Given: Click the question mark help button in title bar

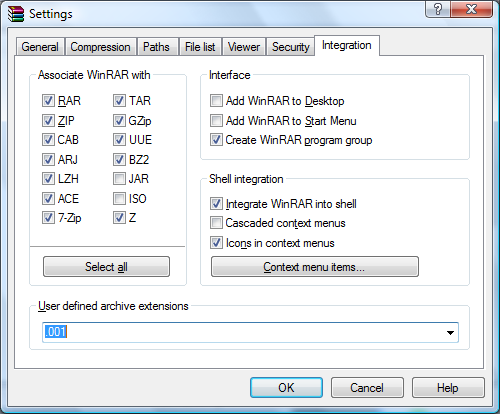Looking at the screenshot, I should tap(438, 9).
